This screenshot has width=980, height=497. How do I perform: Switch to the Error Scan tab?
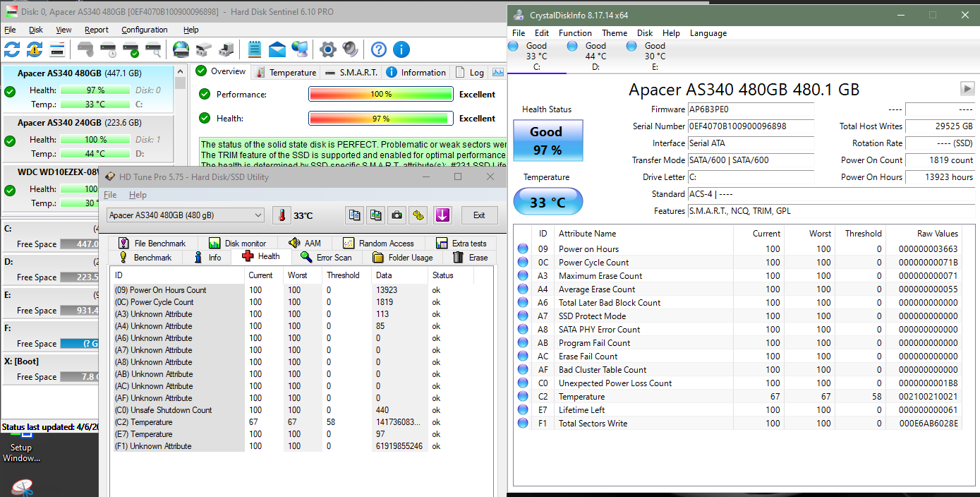(326, 257)
